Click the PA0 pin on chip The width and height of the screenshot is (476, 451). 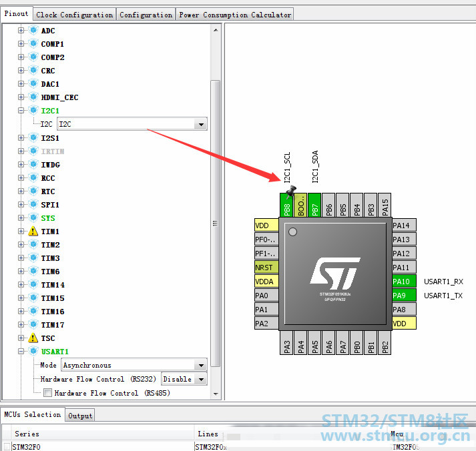tap(266, 295)
